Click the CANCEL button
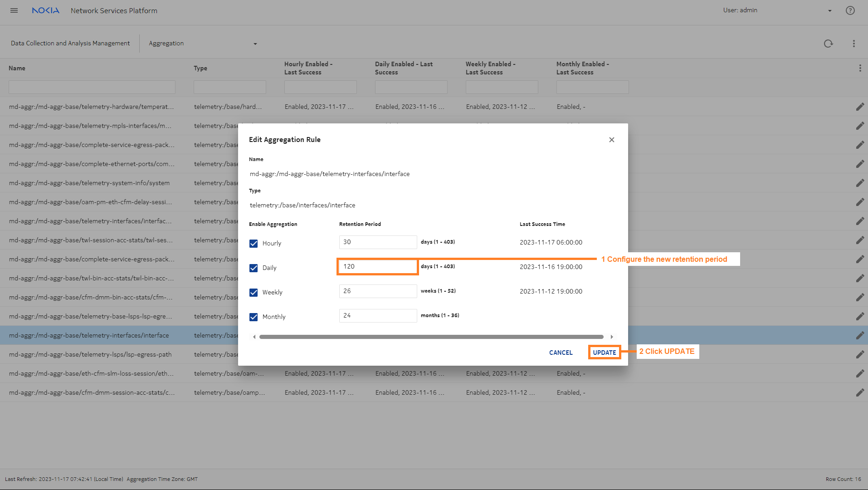The image size is (868, 490). [x=561, y=353]
